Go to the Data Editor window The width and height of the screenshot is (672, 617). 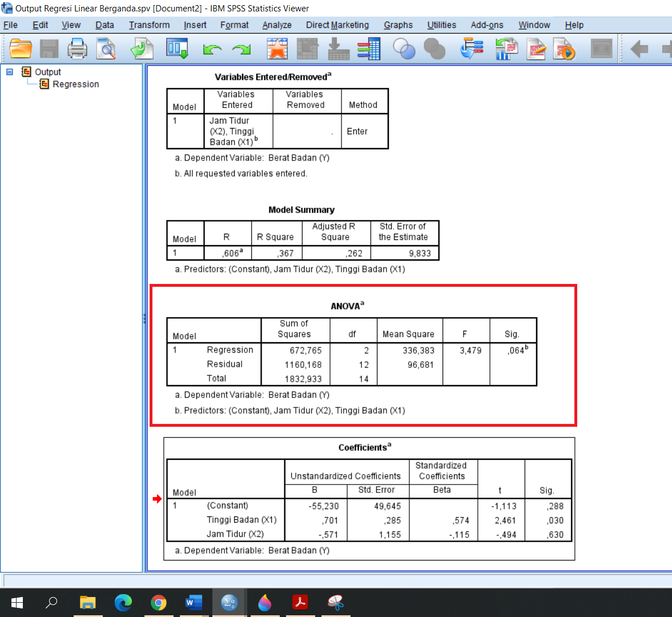[178, 49]
